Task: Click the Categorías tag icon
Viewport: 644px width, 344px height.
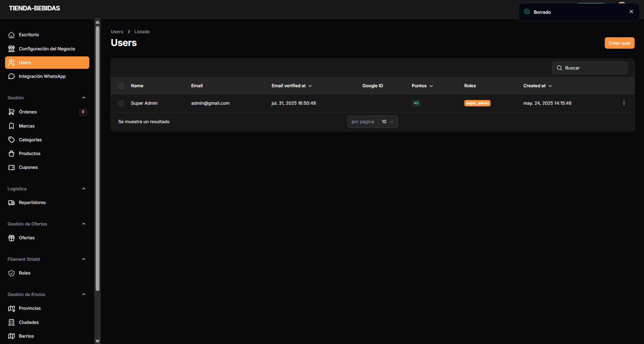Action: tap(11, 140)
